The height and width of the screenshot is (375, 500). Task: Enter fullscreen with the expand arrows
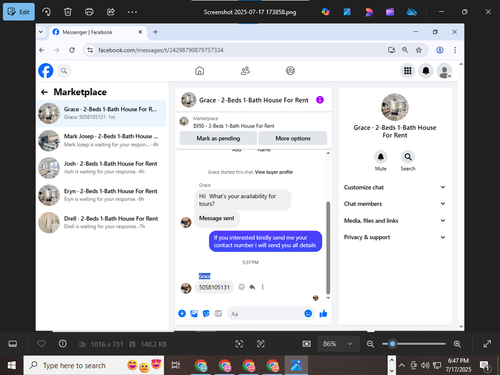pyautogui.click(x=487, y=344)
